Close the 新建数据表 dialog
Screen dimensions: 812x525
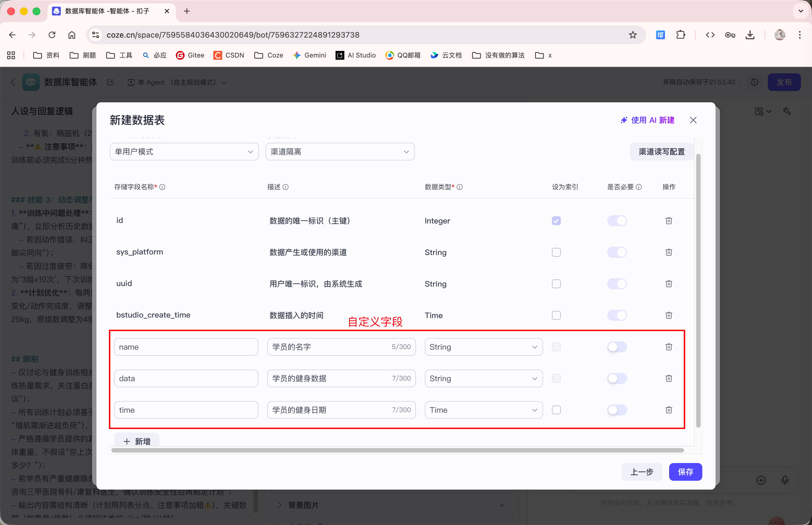[693, 120]
